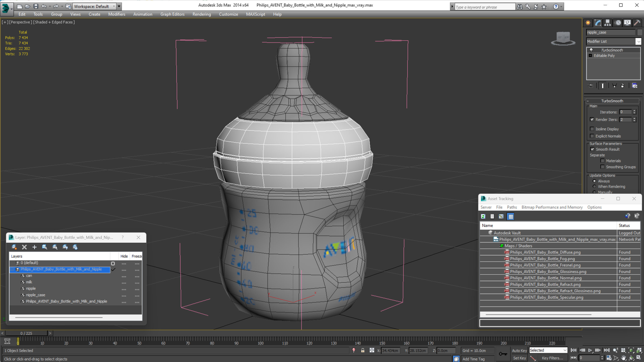Click Create New Layer icon in Layer dialog

click(14, 247)
